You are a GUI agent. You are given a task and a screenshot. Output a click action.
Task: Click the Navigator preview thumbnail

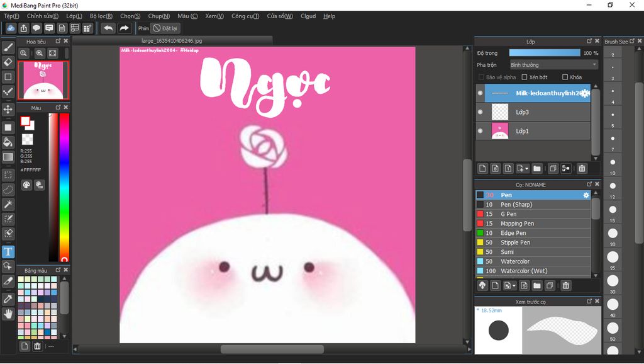pyautogui.click(x=43, y=81)
